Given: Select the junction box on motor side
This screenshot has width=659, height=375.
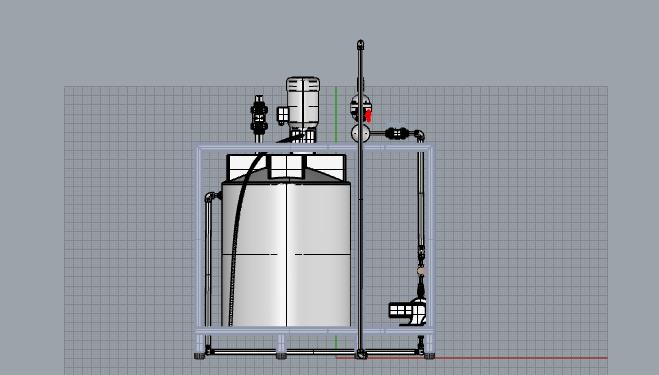Looking at the screenshot, I should tap(283, 114).
